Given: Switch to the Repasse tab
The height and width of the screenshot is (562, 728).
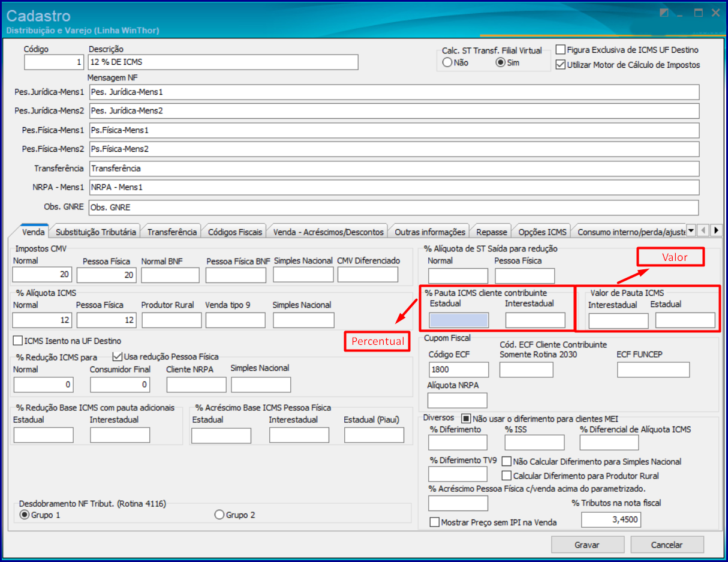Looking at the screenshot, I should click(492, 232).
